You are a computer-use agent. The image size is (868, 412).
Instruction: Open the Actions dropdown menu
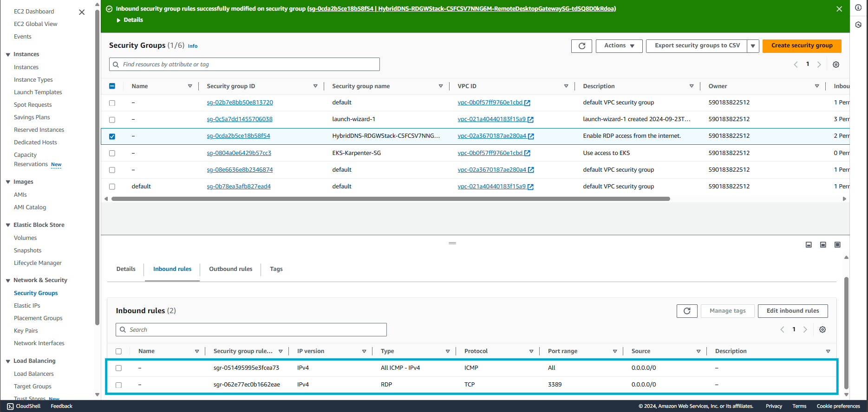point(619,46)
